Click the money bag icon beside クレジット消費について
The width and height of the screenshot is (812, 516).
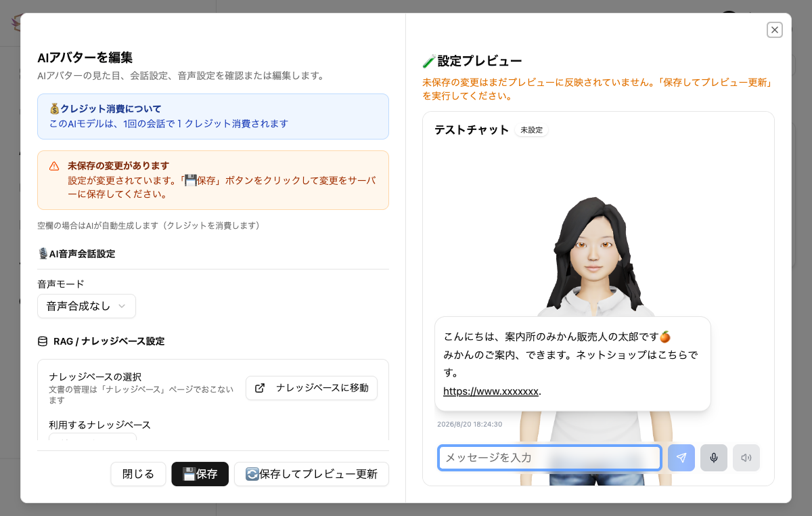tap(55, 108)
